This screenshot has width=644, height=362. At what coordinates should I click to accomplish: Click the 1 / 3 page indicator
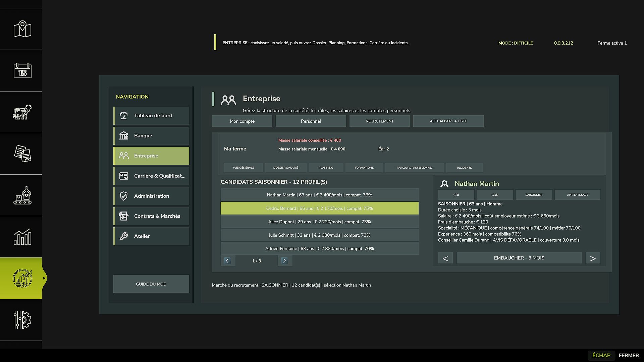pos(257,261)
